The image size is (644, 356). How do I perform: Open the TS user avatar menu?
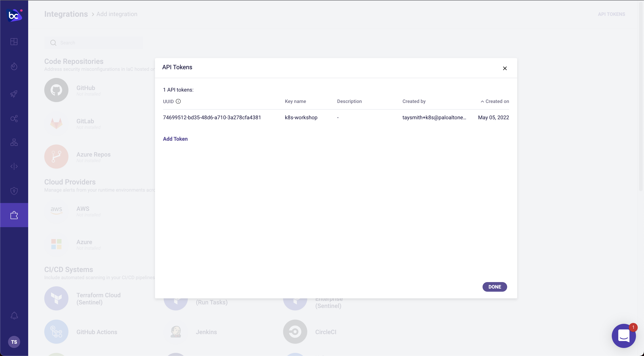(14, 342)
